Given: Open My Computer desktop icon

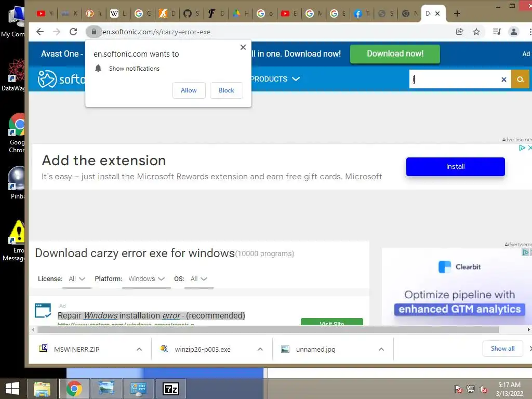Looking at the screenshot, I should point(14,21).
